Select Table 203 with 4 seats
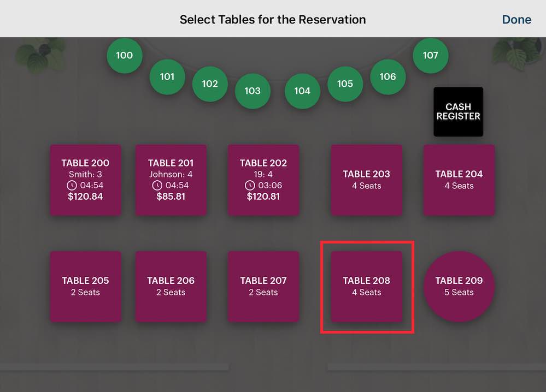546x392 pixels. point(366,180)
